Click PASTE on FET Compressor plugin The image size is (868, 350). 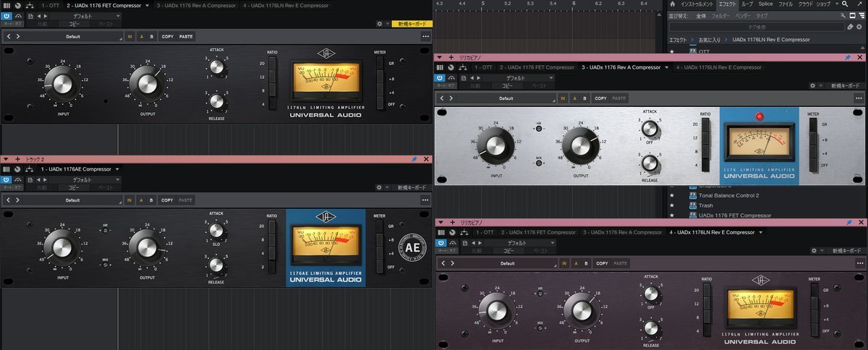tap(186, 36)
